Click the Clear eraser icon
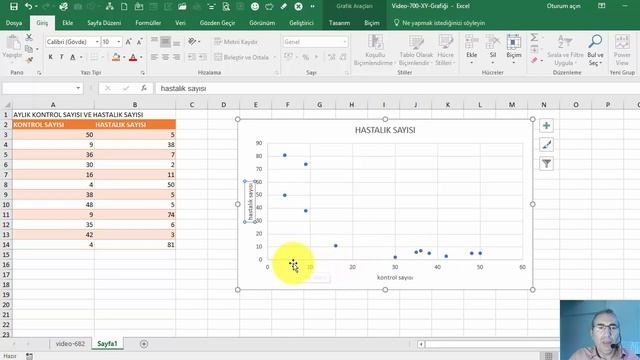The image size is (640, 360). point(534,60)
